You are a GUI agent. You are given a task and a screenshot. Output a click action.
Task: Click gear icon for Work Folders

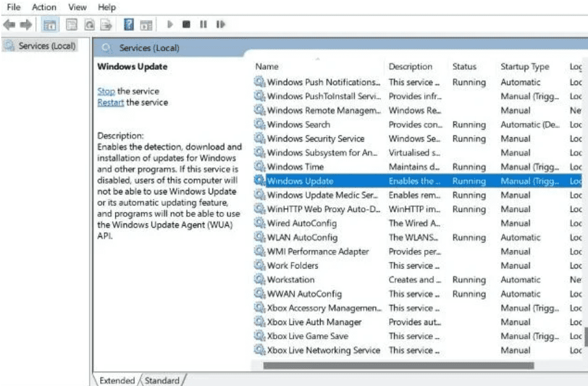coord(259,265)
